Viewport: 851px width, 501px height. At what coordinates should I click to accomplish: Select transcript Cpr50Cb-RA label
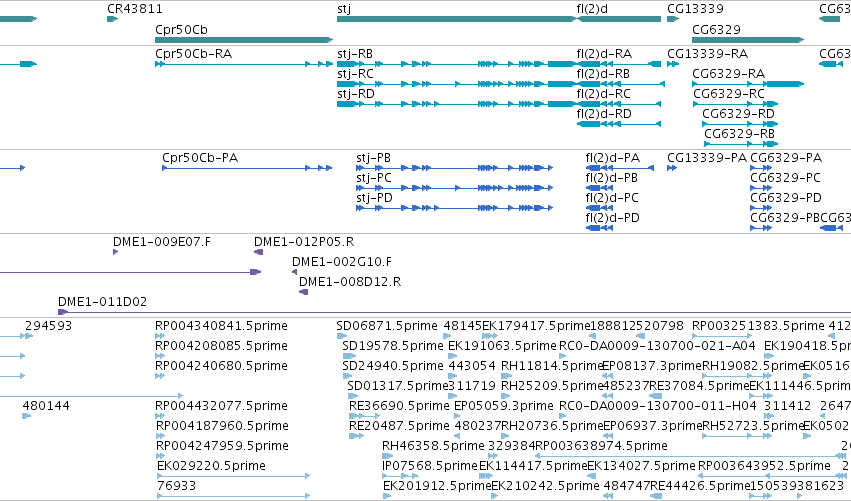[193, 54]
